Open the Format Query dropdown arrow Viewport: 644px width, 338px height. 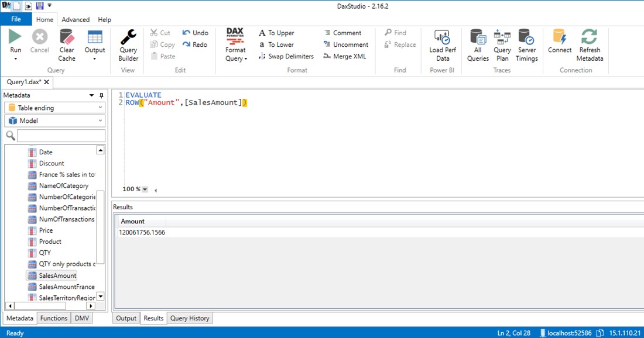(x=246, y=58)
